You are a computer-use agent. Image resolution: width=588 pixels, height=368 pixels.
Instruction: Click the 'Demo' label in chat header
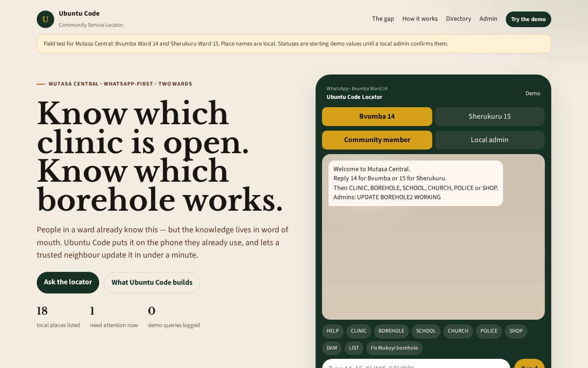coord(533,93)
